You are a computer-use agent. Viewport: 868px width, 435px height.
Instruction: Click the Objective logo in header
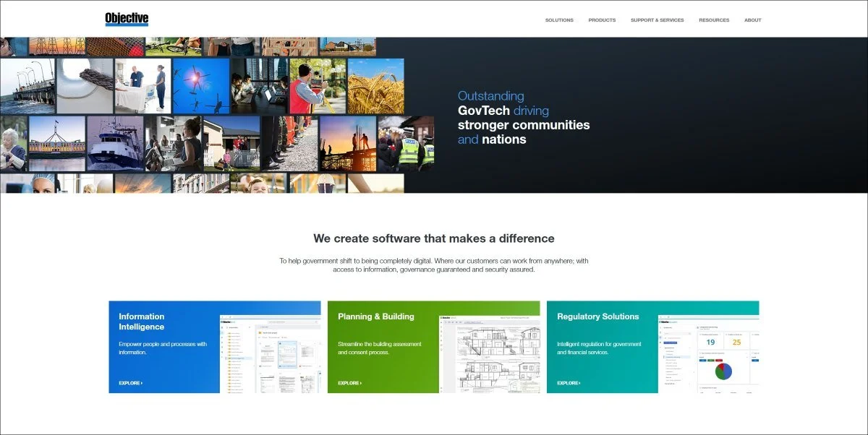[127, 20]
